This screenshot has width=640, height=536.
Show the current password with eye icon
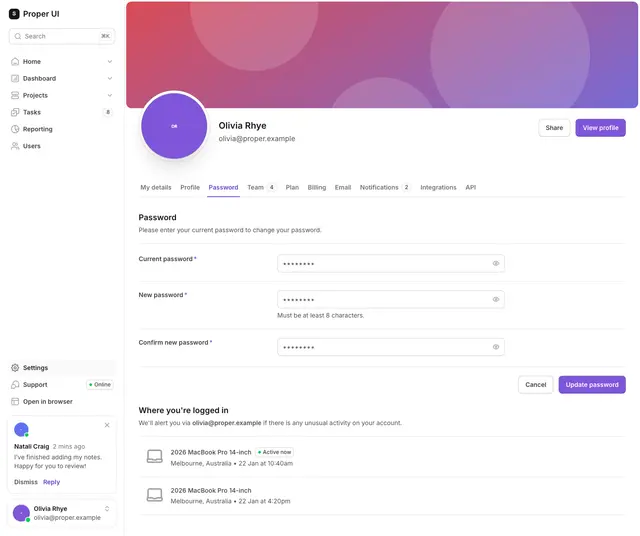point(496,263)
